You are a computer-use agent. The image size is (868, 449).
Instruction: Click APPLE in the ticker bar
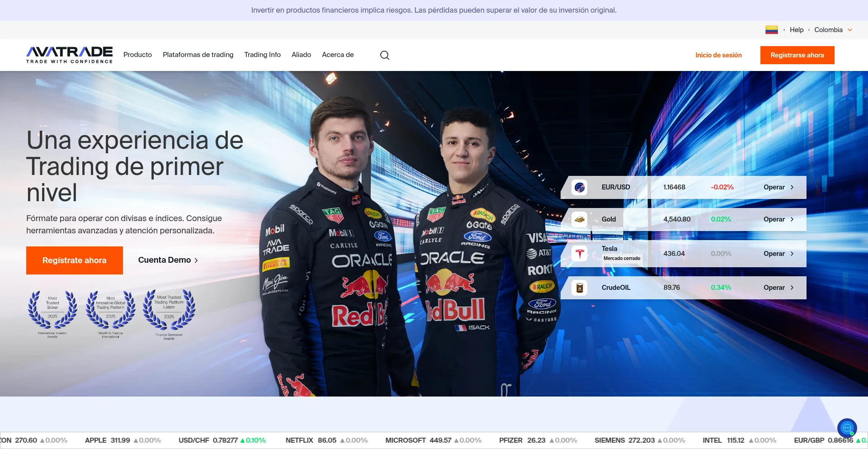tap(96, 440)
